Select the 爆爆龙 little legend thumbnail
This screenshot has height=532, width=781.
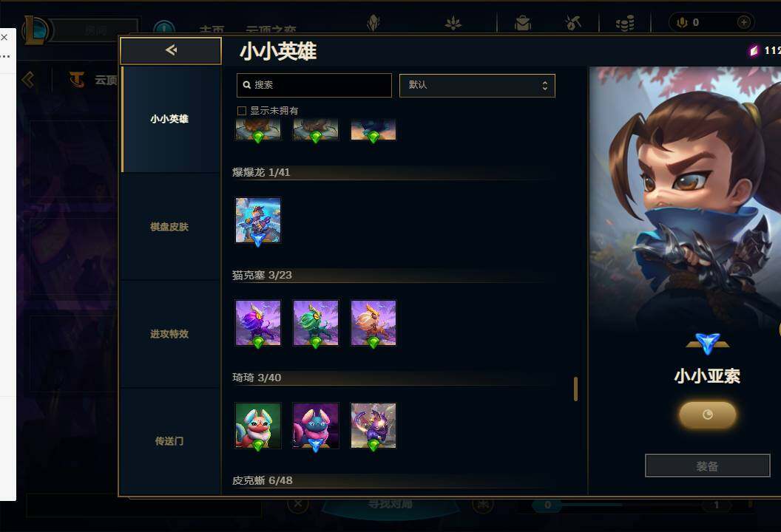click(258, 220)
